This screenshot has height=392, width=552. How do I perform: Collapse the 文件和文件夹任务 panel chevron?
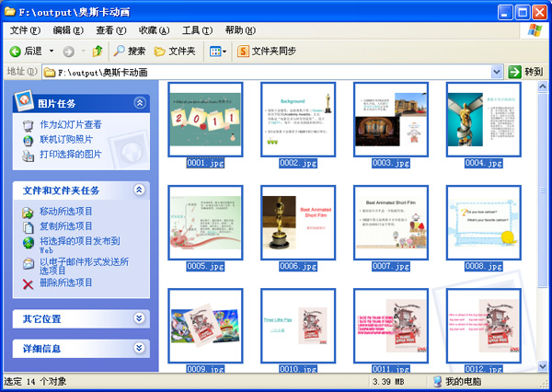(140, 190)
